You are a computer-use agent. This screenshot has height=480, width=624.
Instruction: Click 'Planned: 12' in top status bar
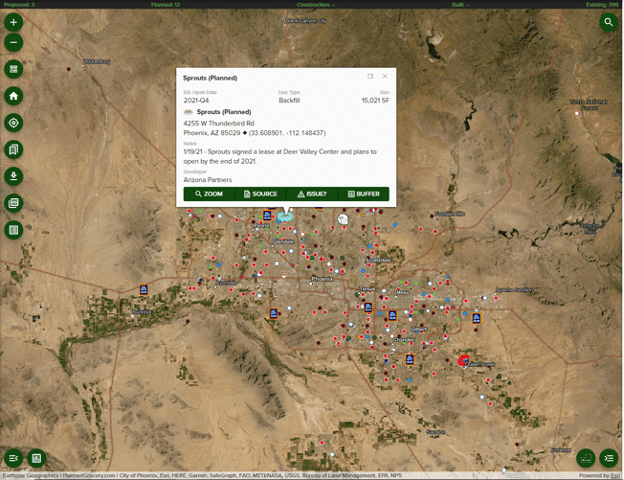[166, 5]
